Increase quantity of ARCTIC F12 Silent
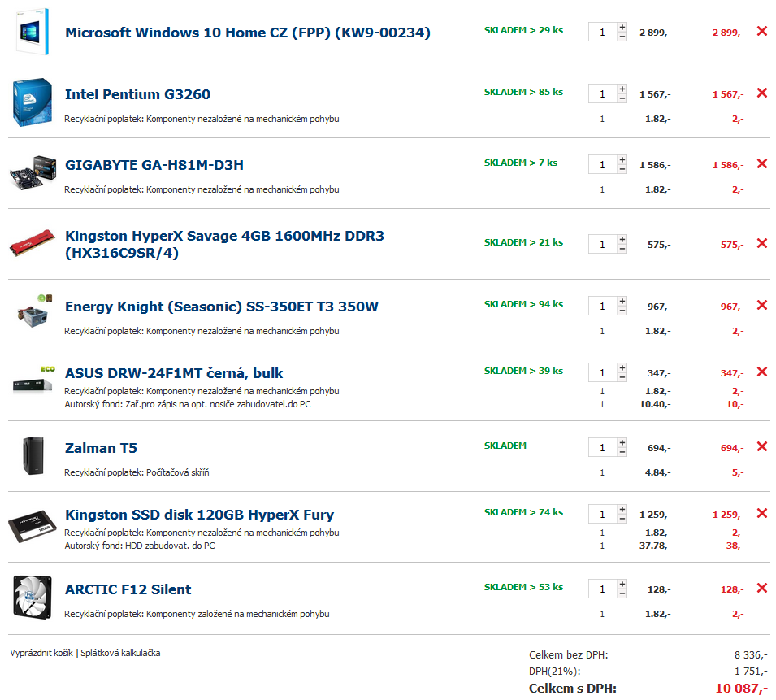This screenshot has height=700, width=776. coord(622,585)
